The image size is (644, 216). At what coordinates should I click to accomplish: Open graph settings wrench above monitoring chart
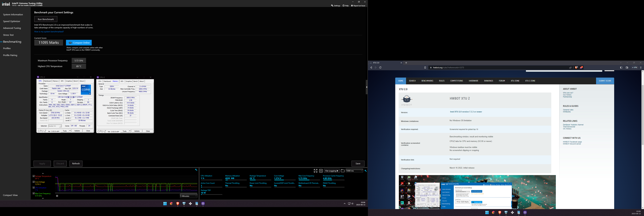tap(196, 170)
